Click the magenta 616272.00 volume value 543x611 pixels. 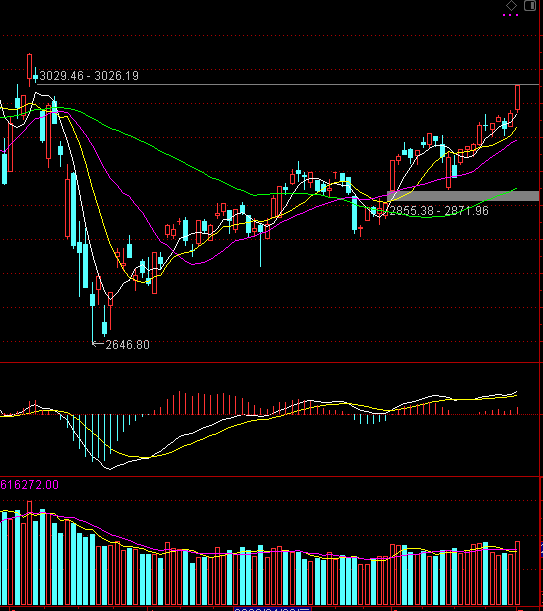coord(30,485)
